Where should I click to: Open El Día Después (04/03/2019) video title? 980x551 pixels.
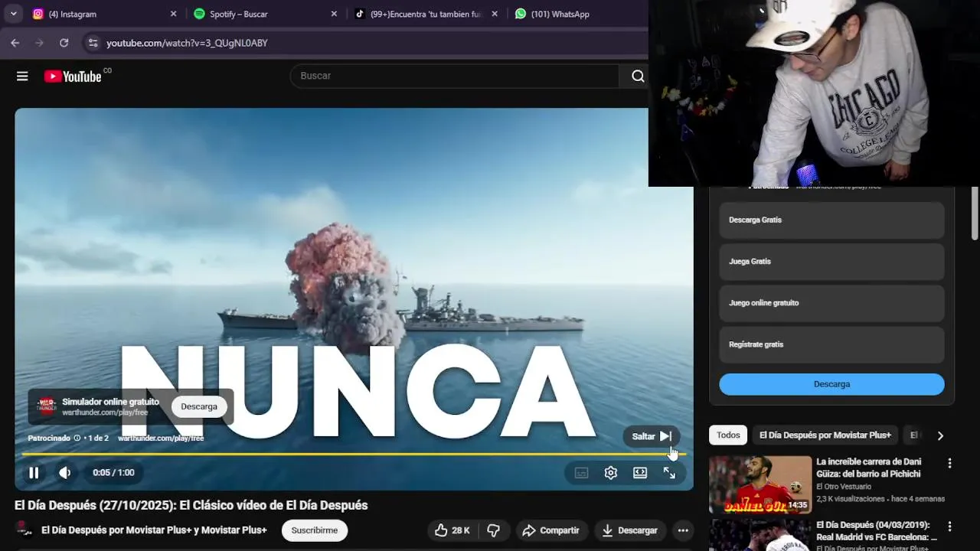(877, 531)
